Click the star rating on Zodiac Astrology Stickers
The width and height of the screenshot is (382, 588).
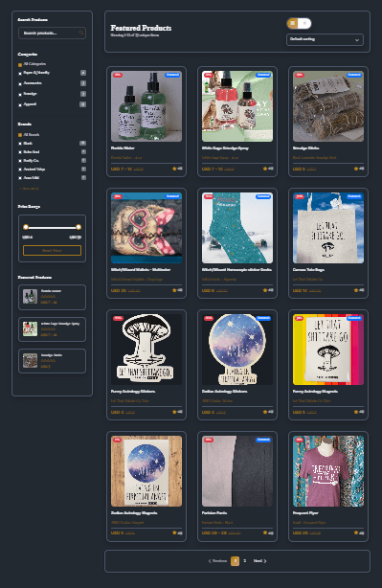[268, 412]
